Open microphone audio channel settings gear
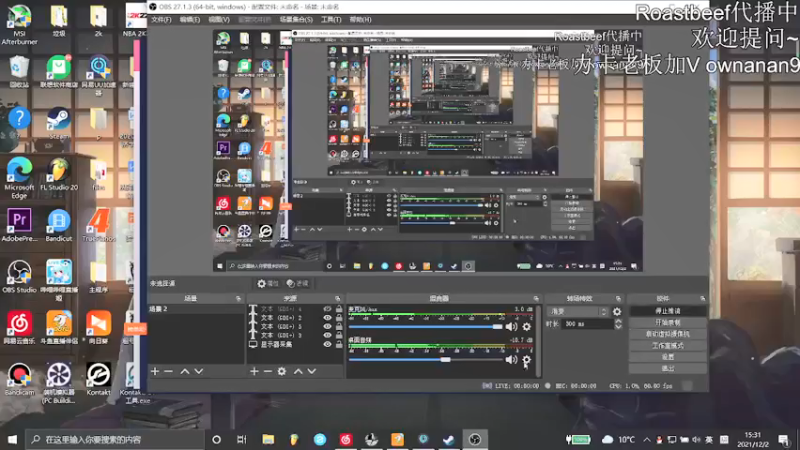800x450 pixels. [x=527, y=327]
